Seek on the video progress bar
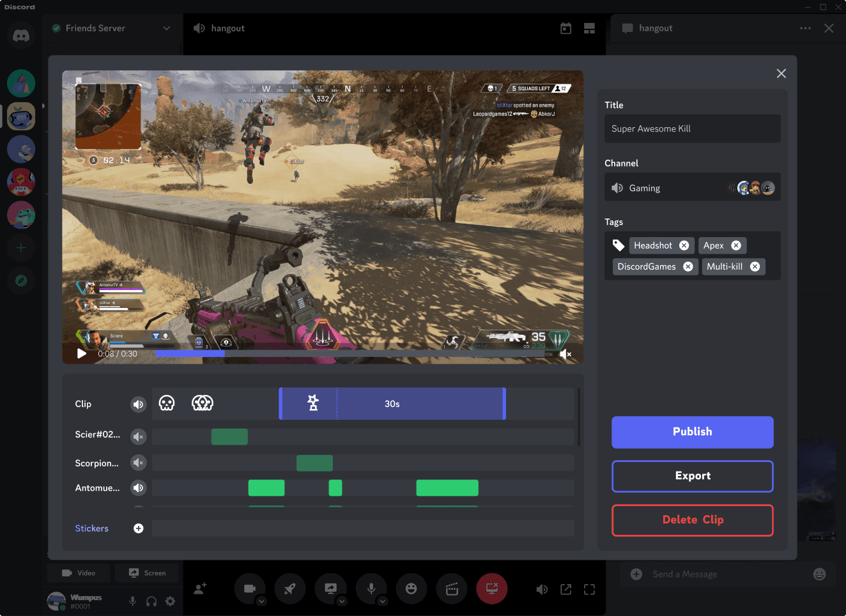Screen dimensions: 846x616 349,353
